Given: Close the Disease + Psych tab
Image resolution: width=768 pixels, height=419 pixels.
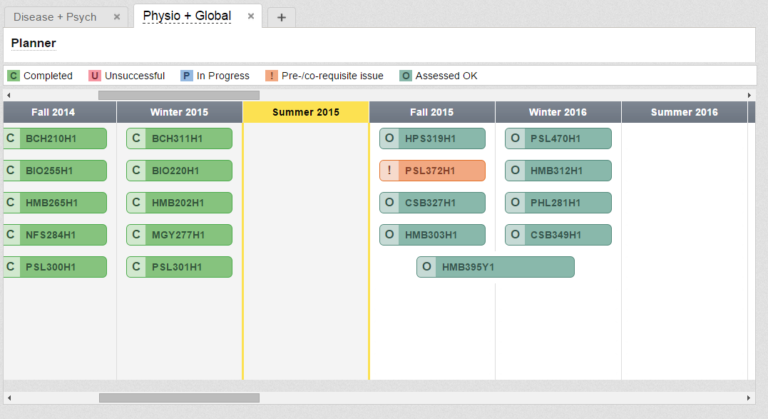Looking at the screenshot, I should click(117, 17).
